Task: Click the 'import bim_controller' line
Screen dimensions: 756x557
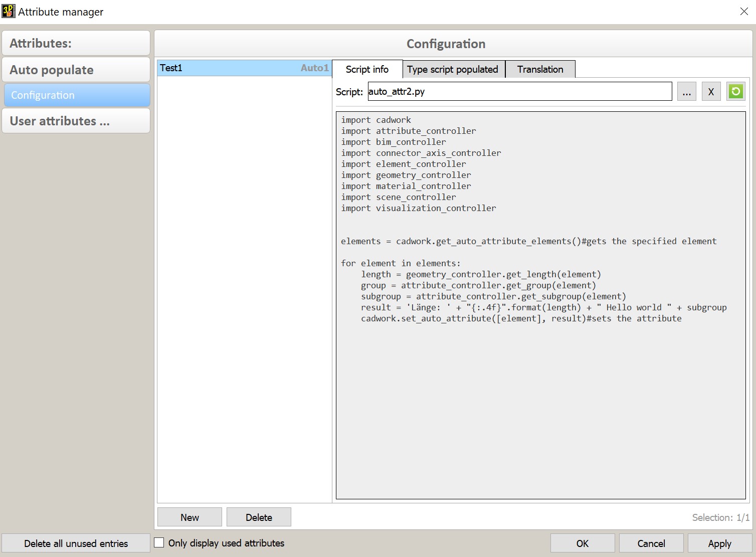Action: pyautogui.click(x=394, y=142)
